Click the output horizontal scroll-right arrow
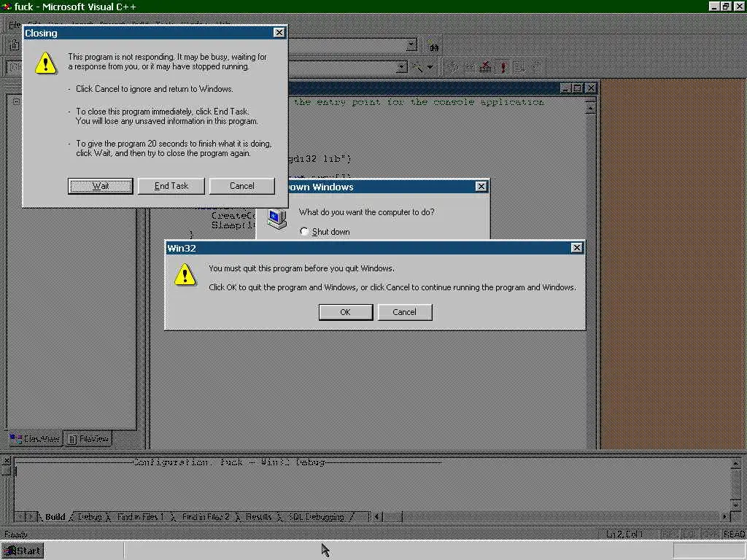 (725, 516)
